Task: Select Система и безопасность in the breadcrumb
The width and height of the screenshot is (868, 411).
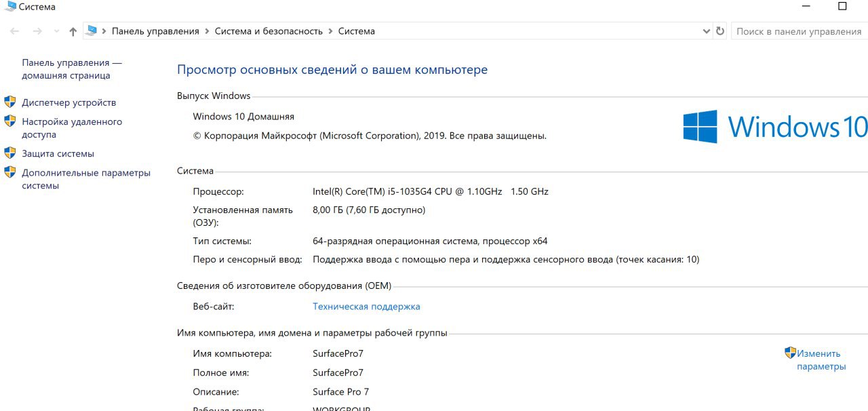Action: tap(269, 31)
